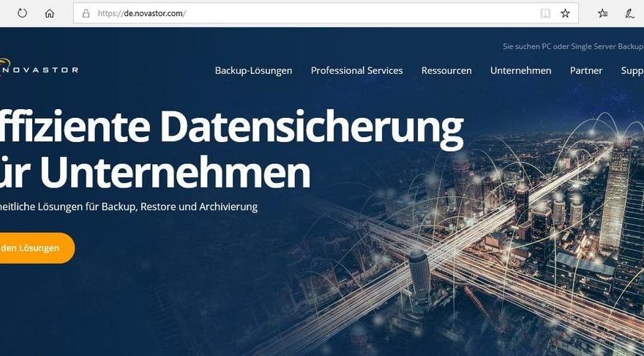Image resolution: width=644 pixels, height=356 pixels.
Task: Click the orange Lösungen button
Action: pyautogui.click(x=37, y=248)
